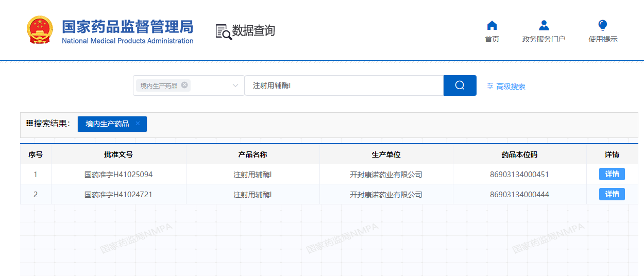Viewport: 644px width, 276px height.
Task: Close the 境内生产药品 search result tab
Action: tap(138, 124)
